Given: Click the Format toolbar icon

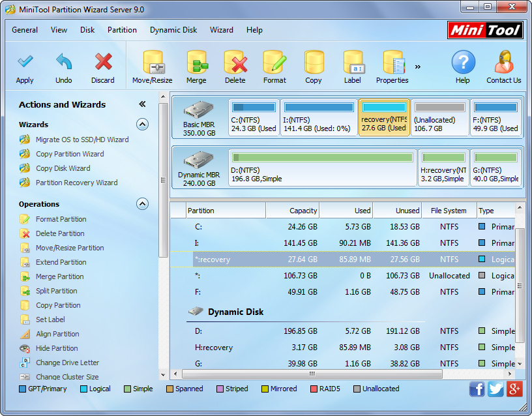Looking at the screenshot, I should 275,63.
